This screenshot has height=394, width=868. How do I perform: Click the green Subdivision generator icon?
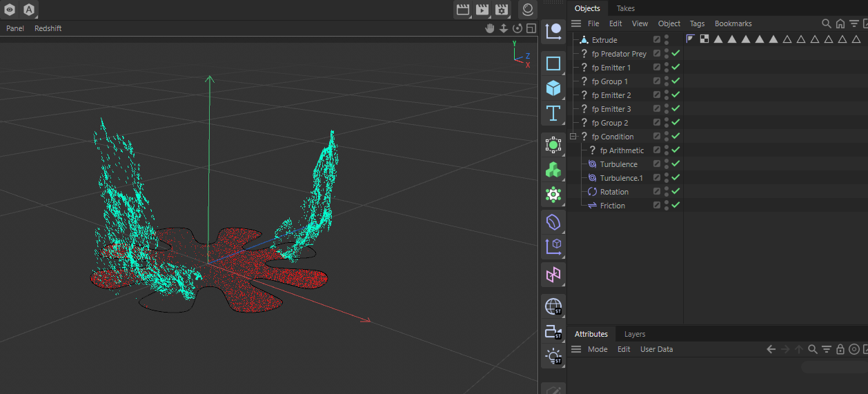(553, 145)
